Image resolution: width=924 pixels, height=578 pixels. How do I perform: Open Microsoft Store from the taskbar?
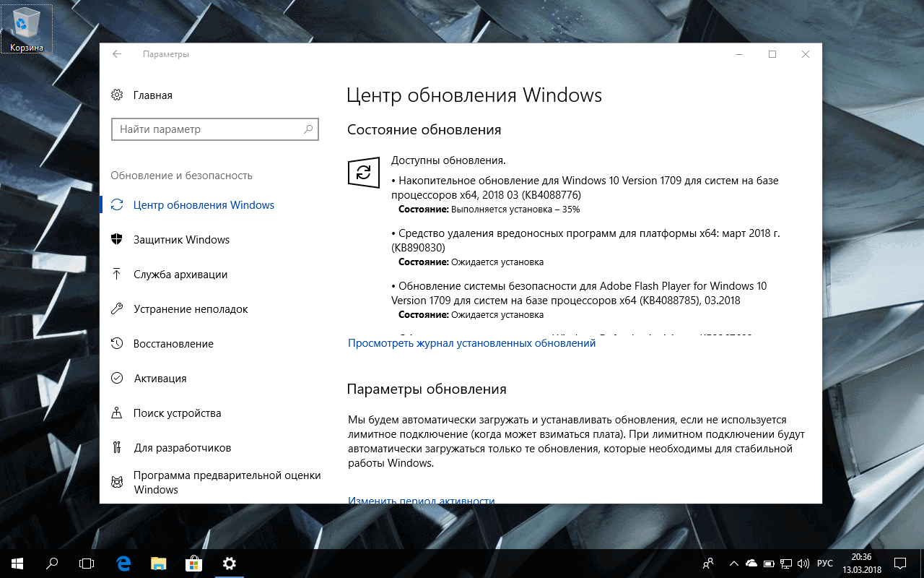coord(193,563)
